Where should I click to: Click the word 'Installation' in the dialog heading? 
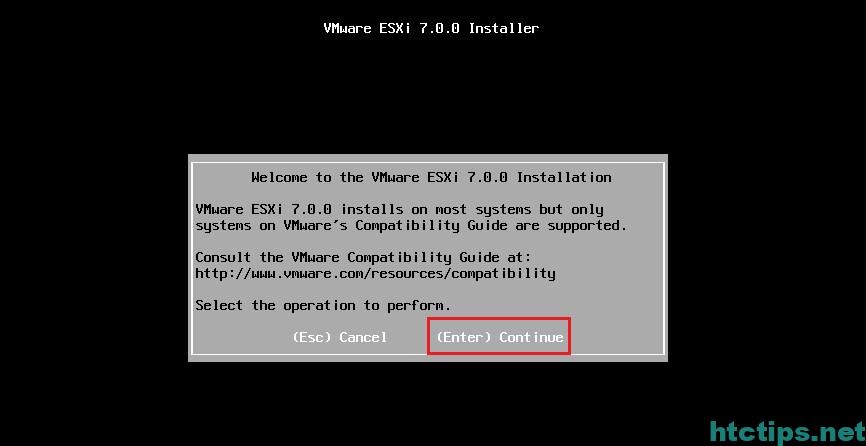coord(564,177)
